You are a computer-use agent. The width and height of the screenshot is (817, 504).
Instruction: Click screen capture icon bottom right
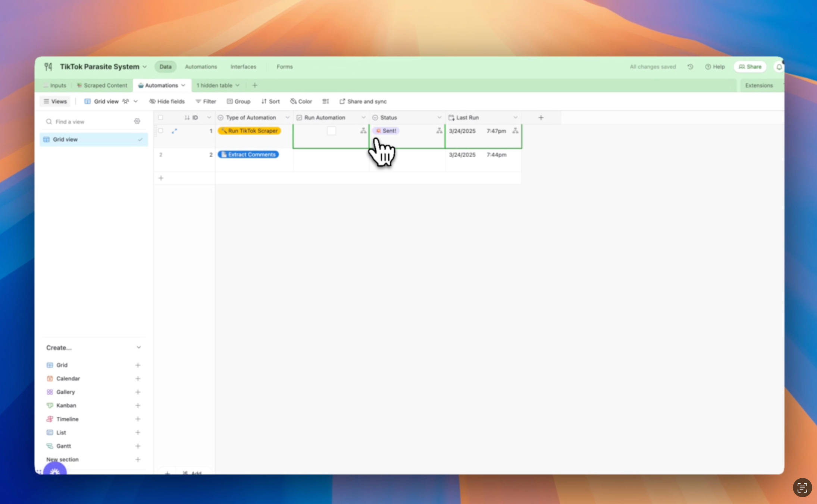point(802,487)
